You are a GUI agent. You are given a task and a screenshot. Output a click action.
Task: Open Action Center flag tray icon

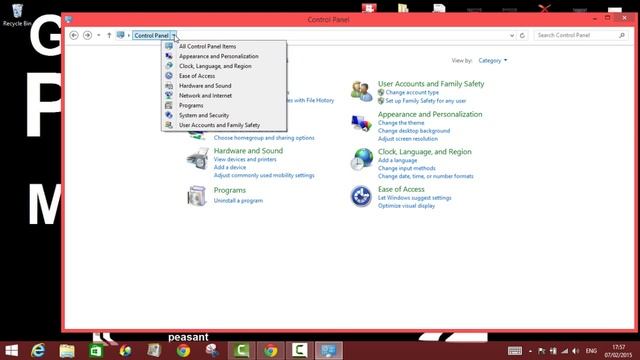(542, 351)
